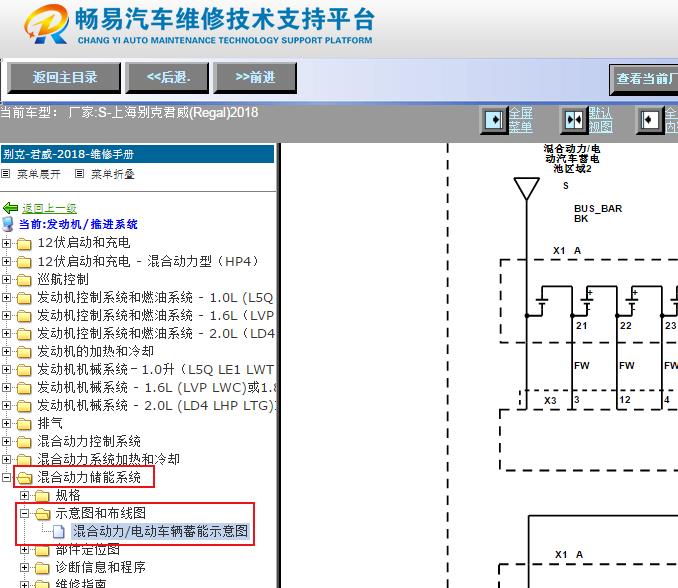Collapse the 示意图和布线图 subfolder
The width and height of the screenshot is (678, 588).
(x=24, y=514)
